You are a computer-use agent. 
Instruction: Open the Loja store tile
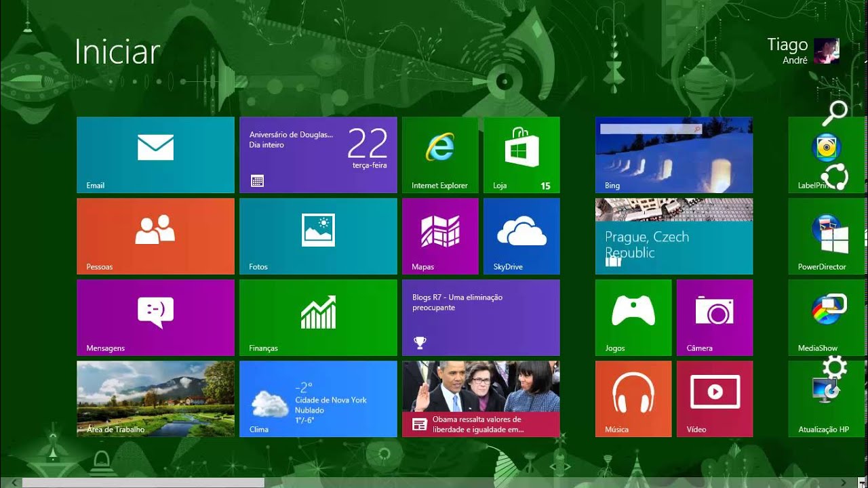521,155
